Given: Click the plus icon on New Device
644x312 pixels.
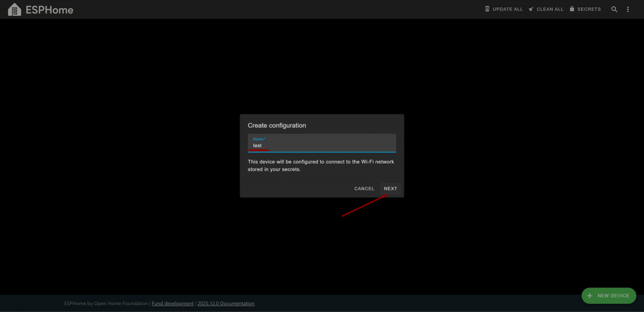Looking at the screenshot, I should click(x=589, y=296).
